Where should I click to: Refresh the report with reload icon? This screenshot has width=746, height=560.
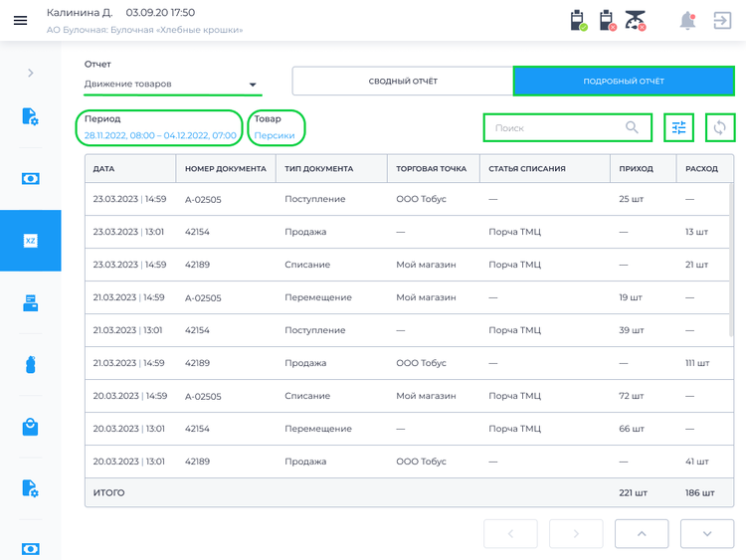pos(720,127)
